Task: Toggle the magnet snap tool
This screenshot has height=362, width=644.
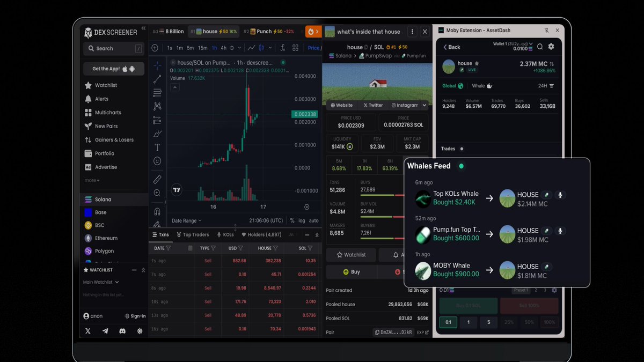Action: (x=157, y=211)
